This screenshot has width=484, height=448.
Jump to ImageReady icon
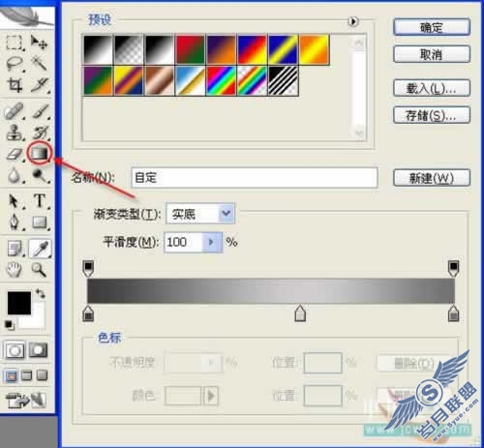[26, 400]
